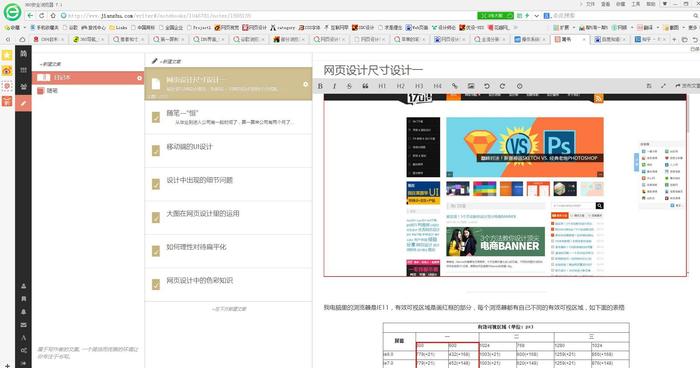Open the 截图 screenshot dropdown
Image resolution: width=700 pixels, height=368 pixels.
(x=674, y=28)
